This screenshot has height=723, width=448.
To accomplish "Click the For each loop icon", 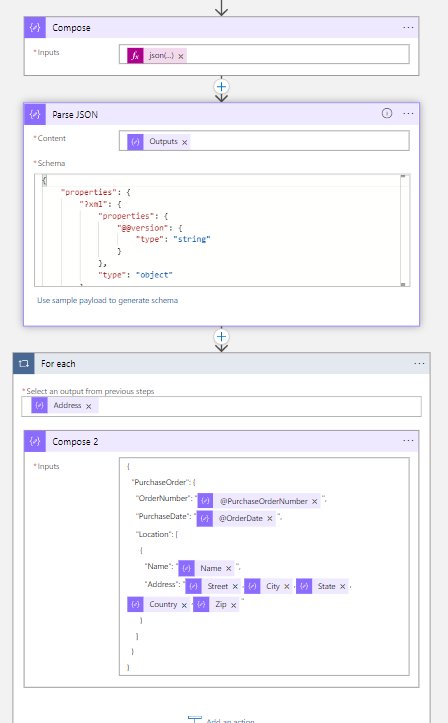I will click(x=24, y=363).
